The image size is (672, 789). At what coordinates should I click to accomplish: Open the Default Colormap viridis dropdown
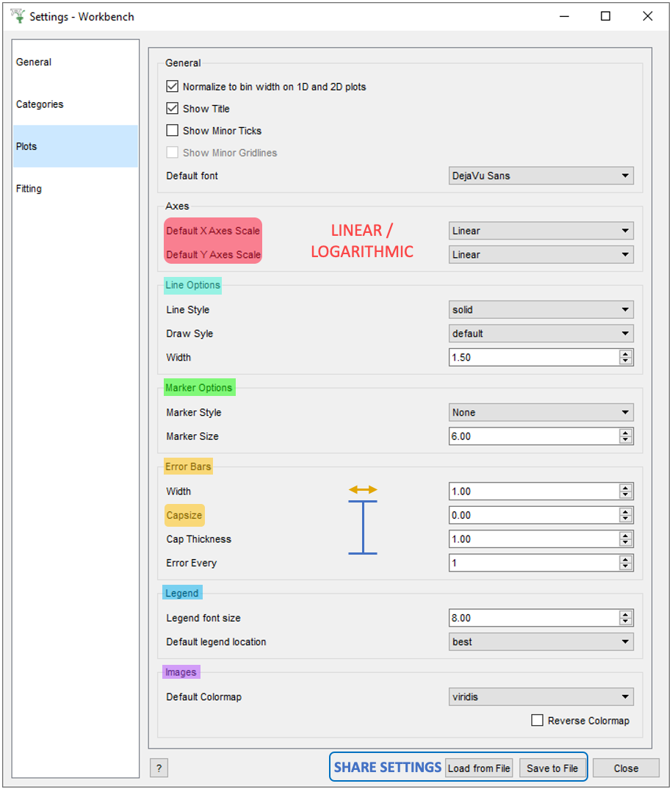tap(541, 697)
